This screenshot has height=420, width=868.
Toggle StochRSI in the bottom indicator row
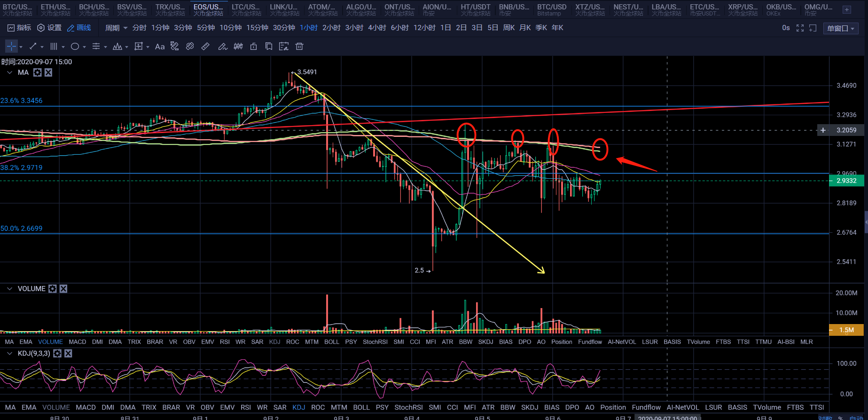click(409, 407)
